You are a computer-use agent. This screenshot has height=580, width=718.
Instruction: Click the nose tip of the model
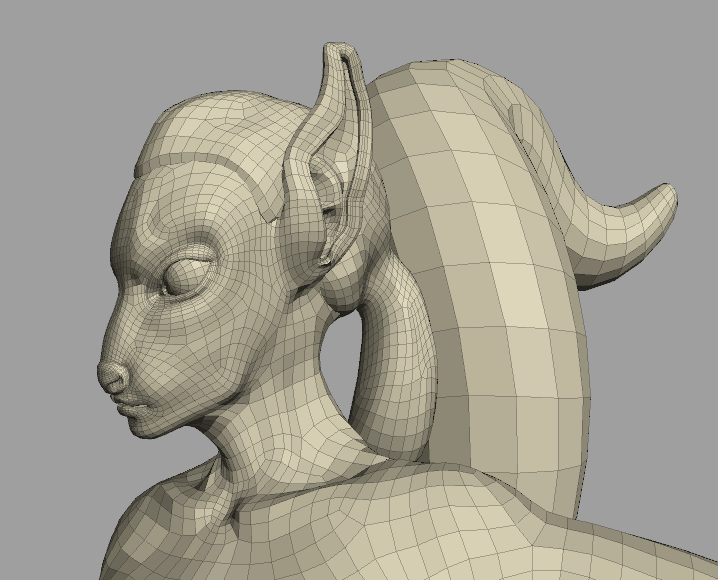(110, 377)
